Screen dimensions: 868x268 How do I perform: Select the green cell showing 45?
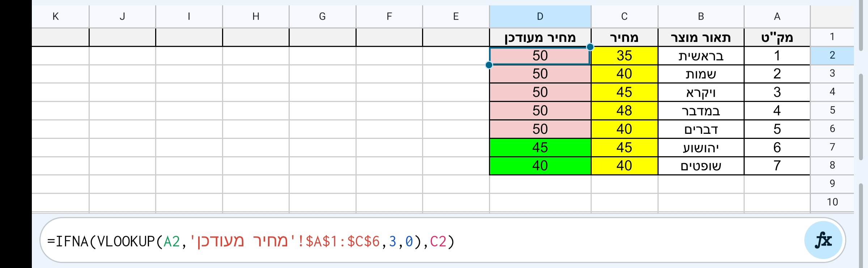pos(540,148)
